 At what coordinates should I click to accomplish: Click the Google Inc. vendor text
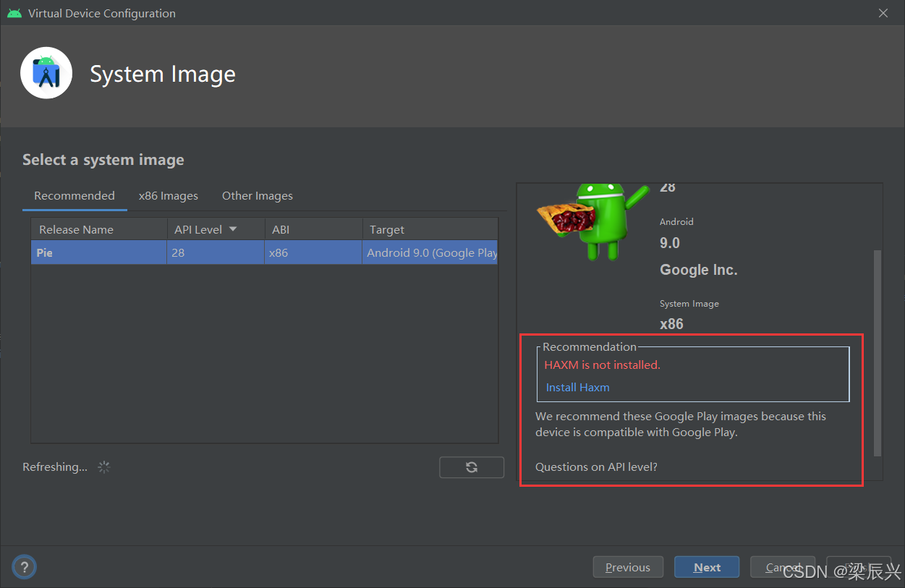(x=699, y=270)
